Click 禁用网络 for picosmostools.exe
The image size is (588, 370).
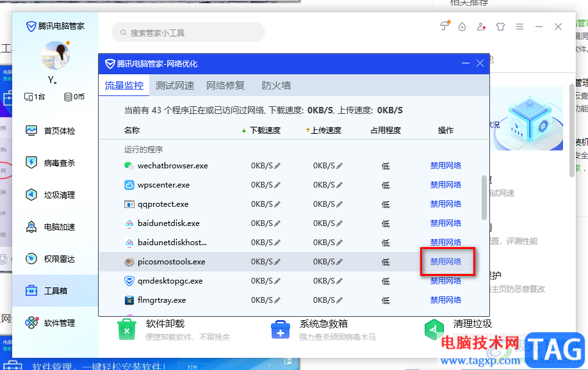coord(446,262)
